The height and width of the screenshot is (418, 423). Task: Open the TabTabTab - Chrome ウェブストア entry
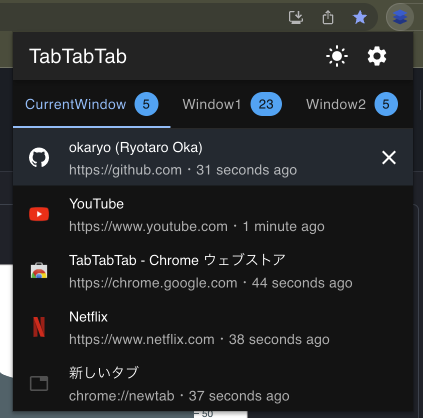[x=177, y=260]
